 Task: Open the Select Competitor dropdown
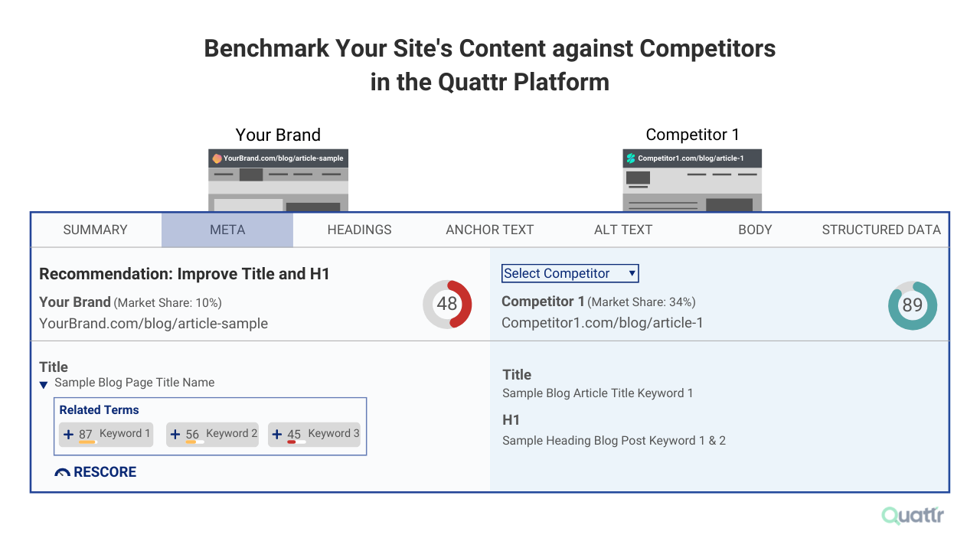pyautogui.click(x=570, y=273)
